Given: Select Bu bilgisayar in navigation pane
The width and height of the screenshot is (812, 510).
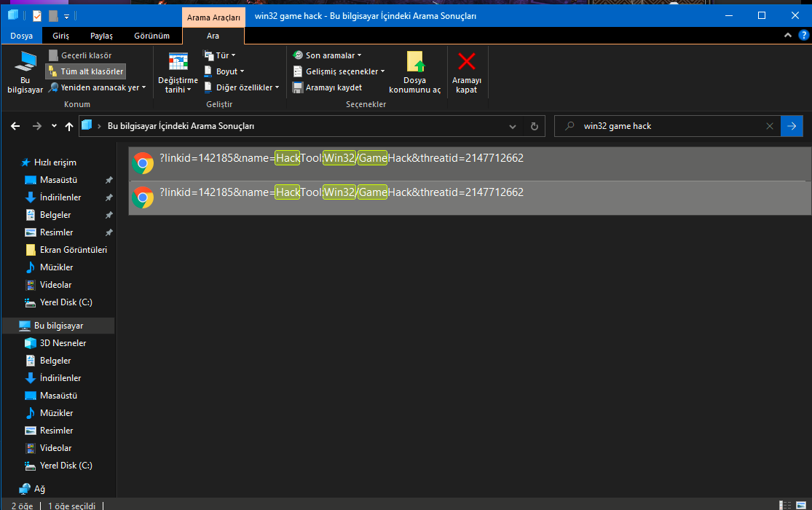Looking at the screenshot, I should [58, 326].
